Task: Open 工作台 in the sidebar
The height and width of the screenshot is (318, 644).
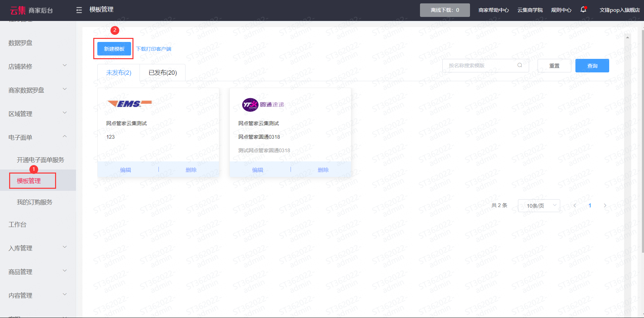Action: click(17, 225)
